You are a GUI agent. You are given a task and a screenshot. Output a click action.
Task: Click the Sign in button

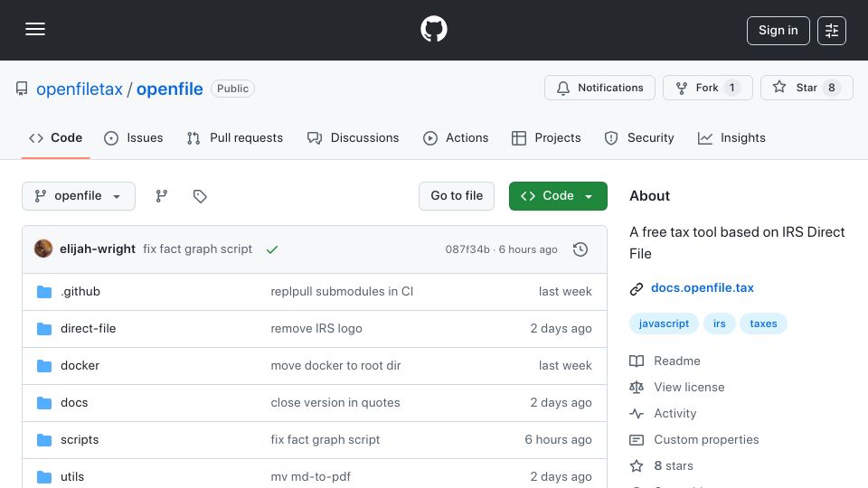pos(778,31)
